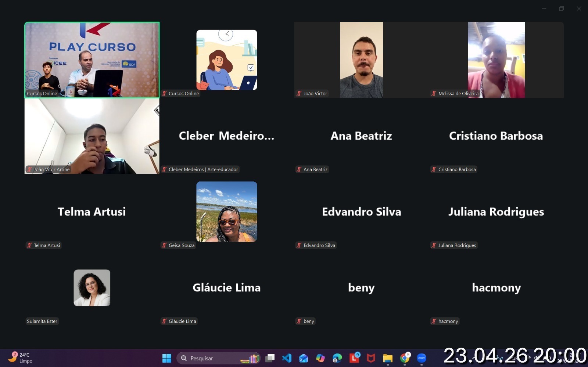Screen dimensions: 588x367
Task: Click the muted mic icon beside João Victor
Action: coord(299,94)
